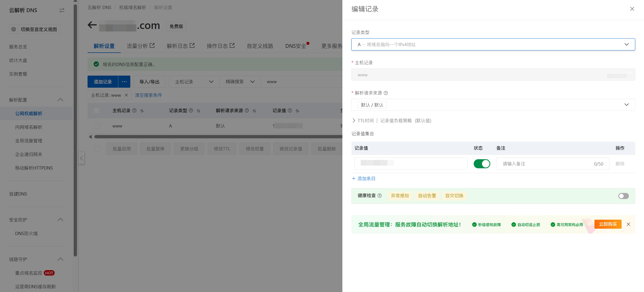The image size is (644, 292).
Task: Collapse the 安全防护 sidebar group
Action: coord(60,220)
